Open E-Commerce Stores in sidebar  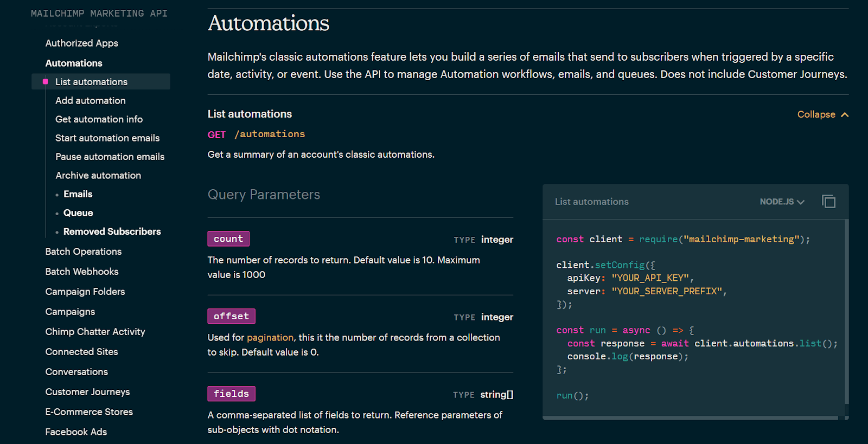pos(89,412)
